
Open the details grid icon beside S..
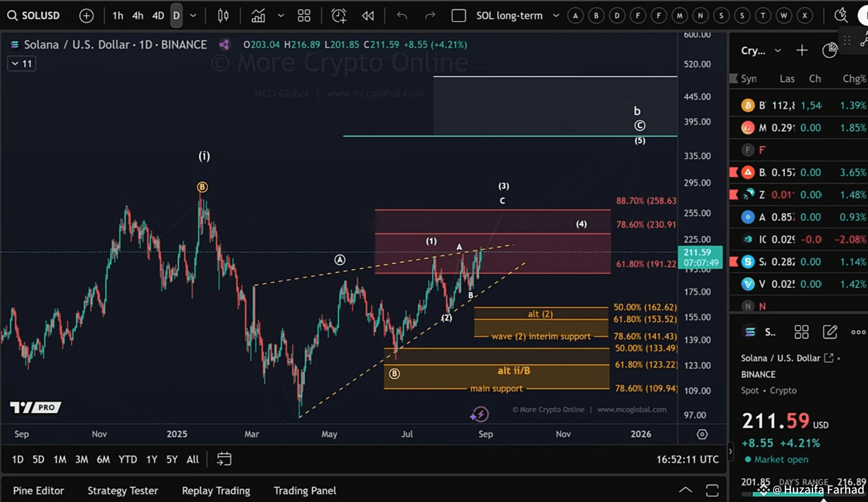tap(801, 332)
